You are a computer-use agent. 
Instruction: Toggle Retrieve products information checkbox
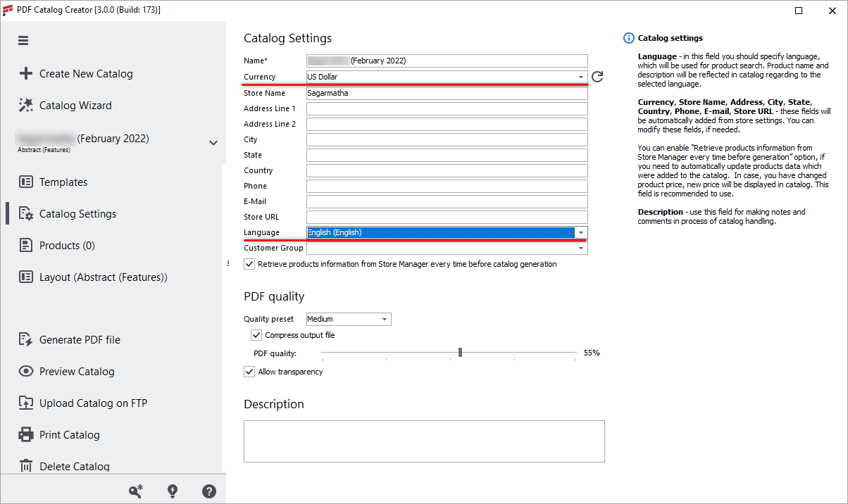pos(249,264)
